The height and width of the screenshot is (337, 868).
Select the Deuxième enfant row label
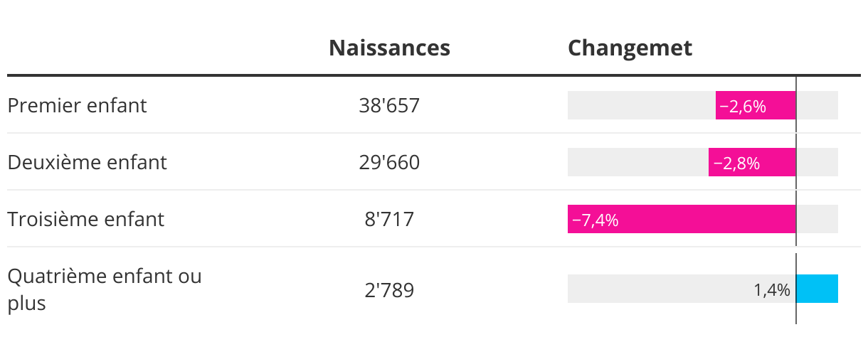point(87,162)
